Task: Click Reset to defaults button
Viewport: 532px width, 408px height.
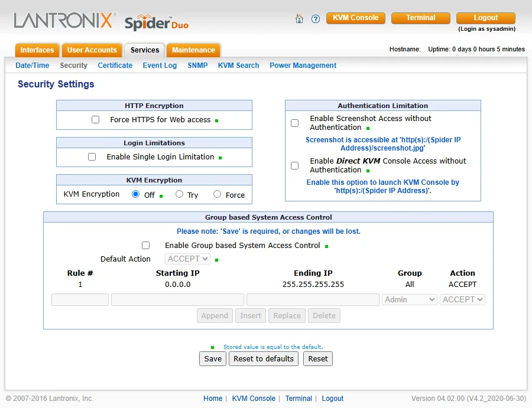Action: [264, 359]
